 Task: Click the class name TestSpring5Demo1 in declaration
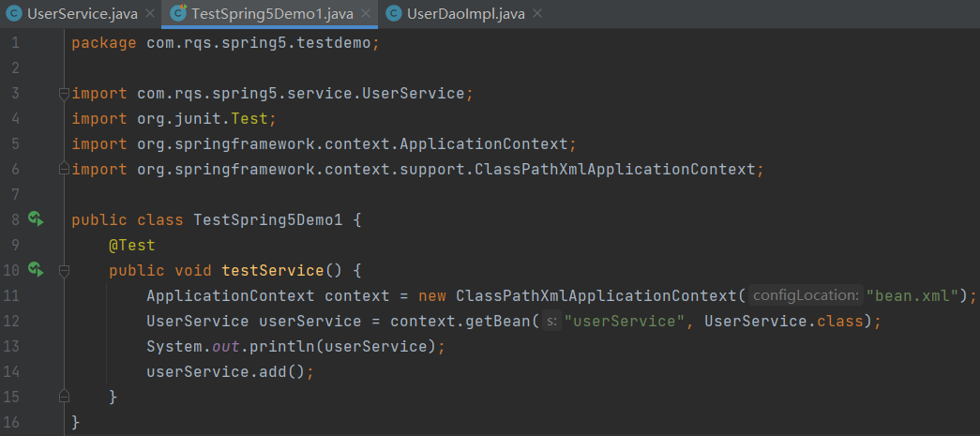coord(268,219)
